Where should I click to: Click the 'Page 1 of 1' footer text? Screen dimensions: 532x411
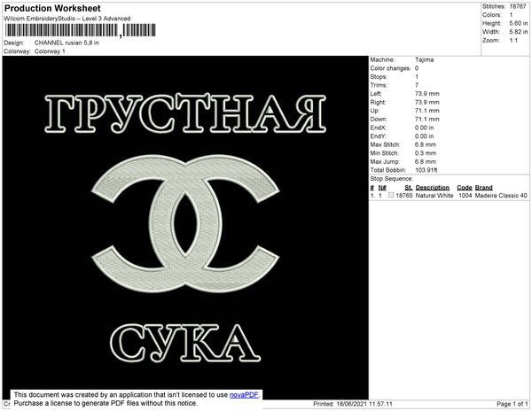click(x=512, y=404)
